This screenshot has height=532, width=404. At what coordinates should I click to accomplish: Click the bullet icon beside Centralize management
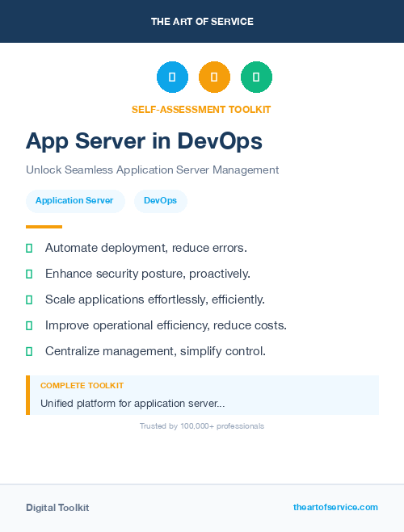29,351
